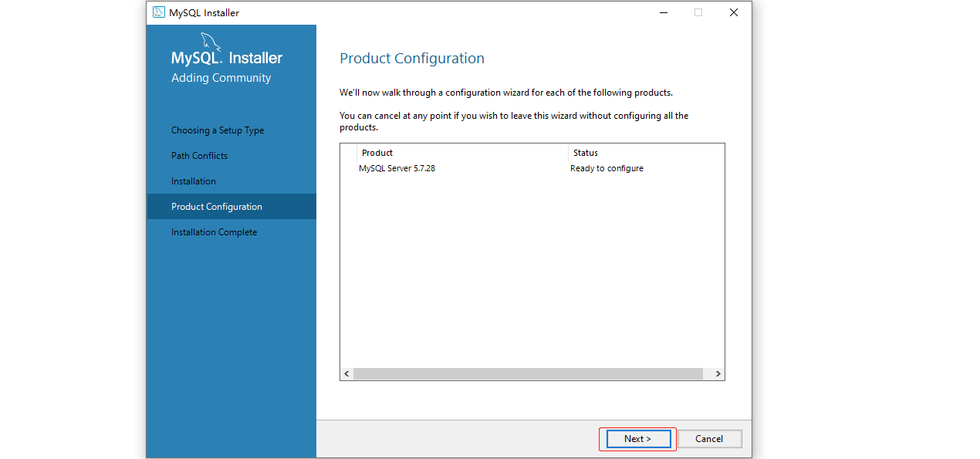Close the MySQL Installer window
Image resolution: width=980 pixels, height=459 pixels.
(734, 12)
